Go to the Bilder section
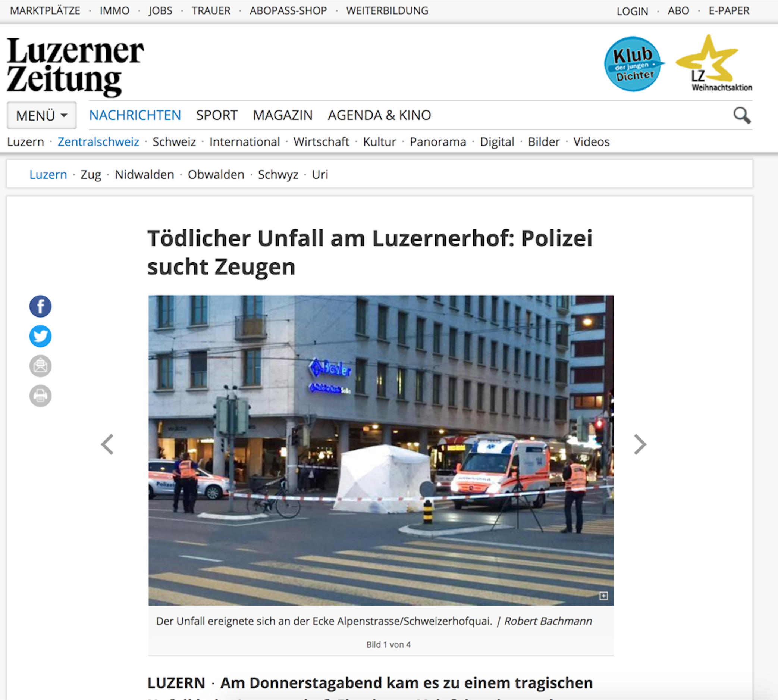Viewport: 778px width, 700px height. [543, 142]
